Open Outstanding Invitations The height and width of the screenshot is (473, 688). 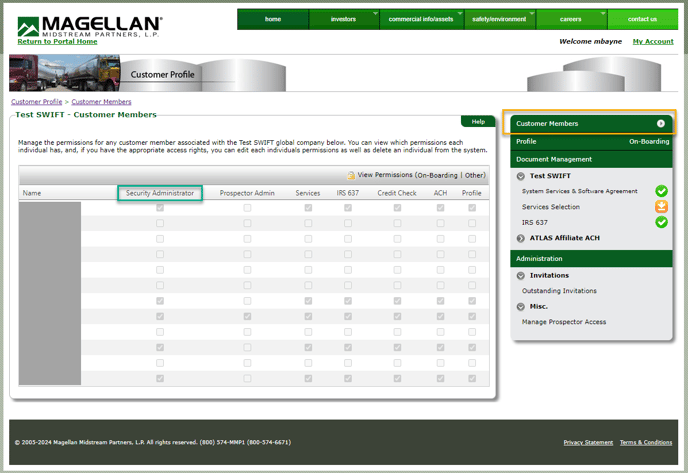(x=559, y=291)
